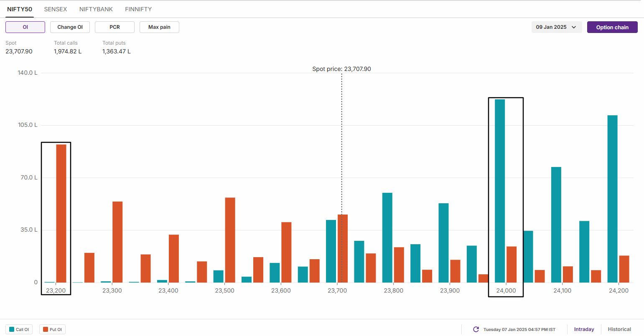Click the 23,800 strike call OI bar
644x336 pixels.
387,237
